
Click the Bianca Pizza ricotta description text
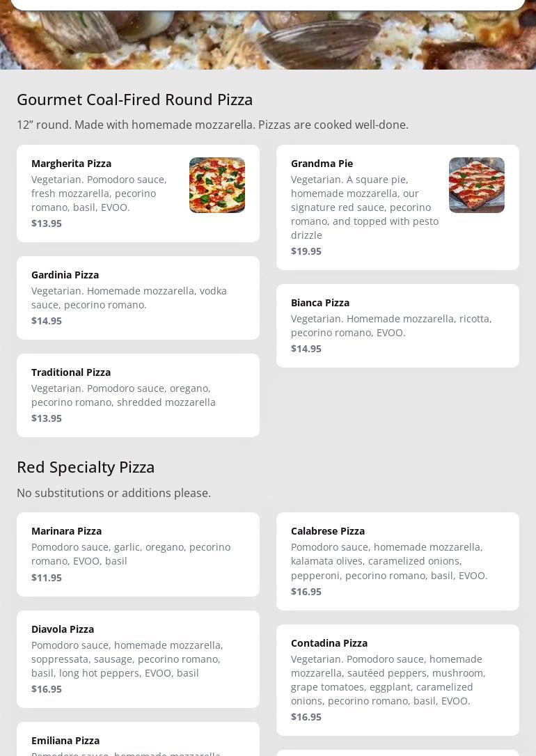point(391,326)
